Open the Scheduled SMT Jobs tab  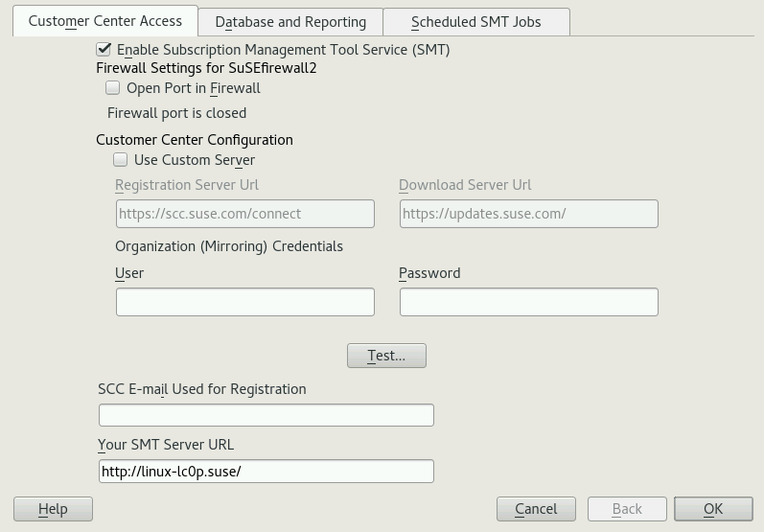click(475, 22)
